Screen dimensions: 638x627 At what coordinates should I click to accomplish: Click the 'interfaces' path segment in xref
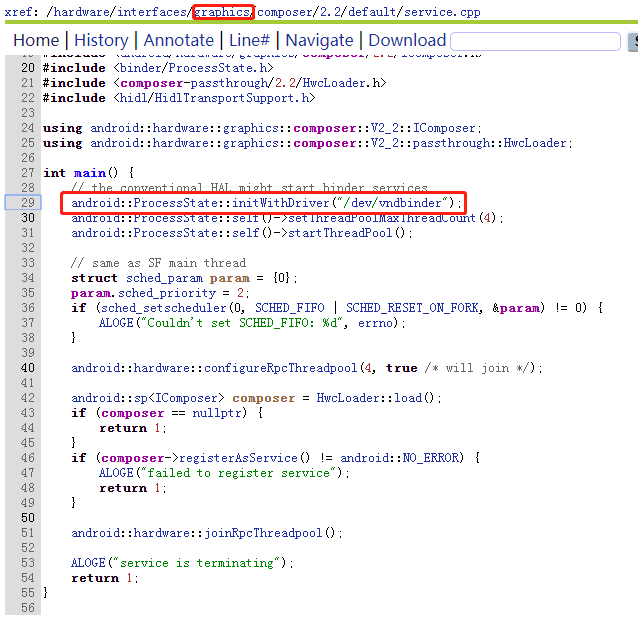[151, 12]
